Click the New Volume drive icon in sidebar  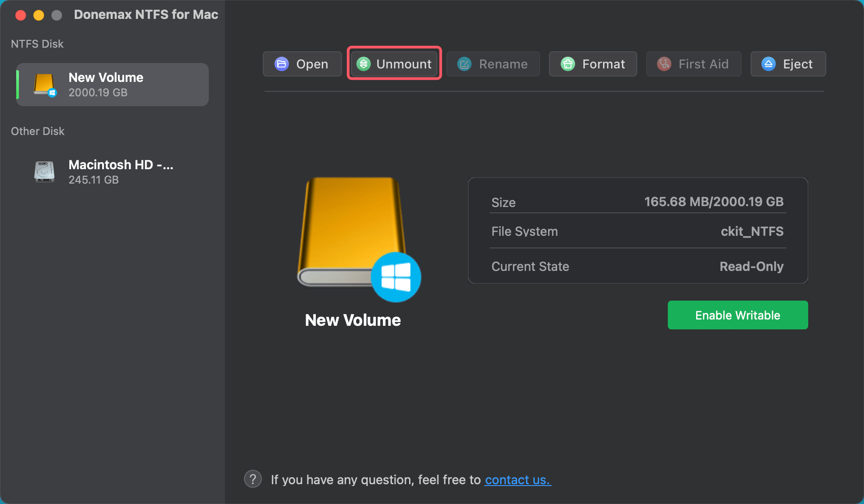pyautogui.click(x=44, y=84)
